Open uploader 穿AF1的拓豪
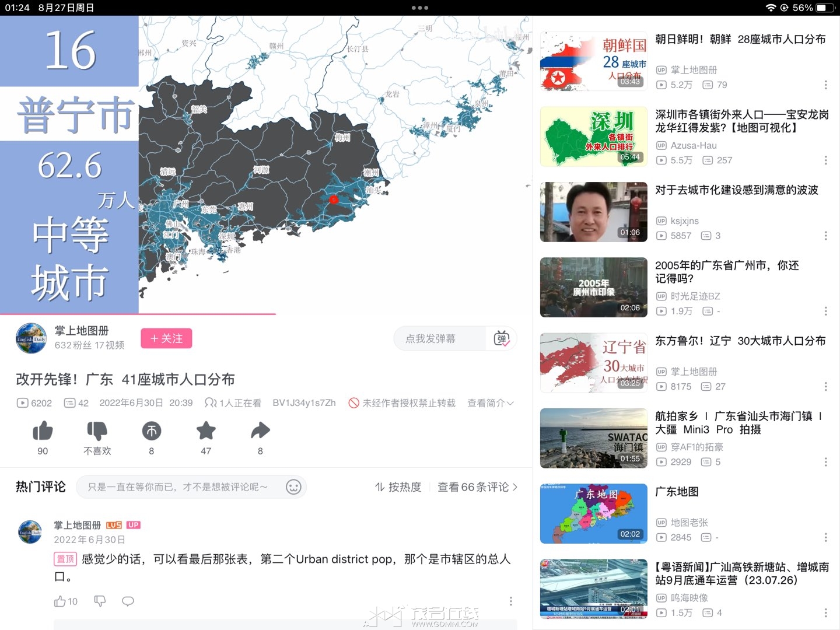The height and width of the screenshot is (630, 840). click(696, 447)
